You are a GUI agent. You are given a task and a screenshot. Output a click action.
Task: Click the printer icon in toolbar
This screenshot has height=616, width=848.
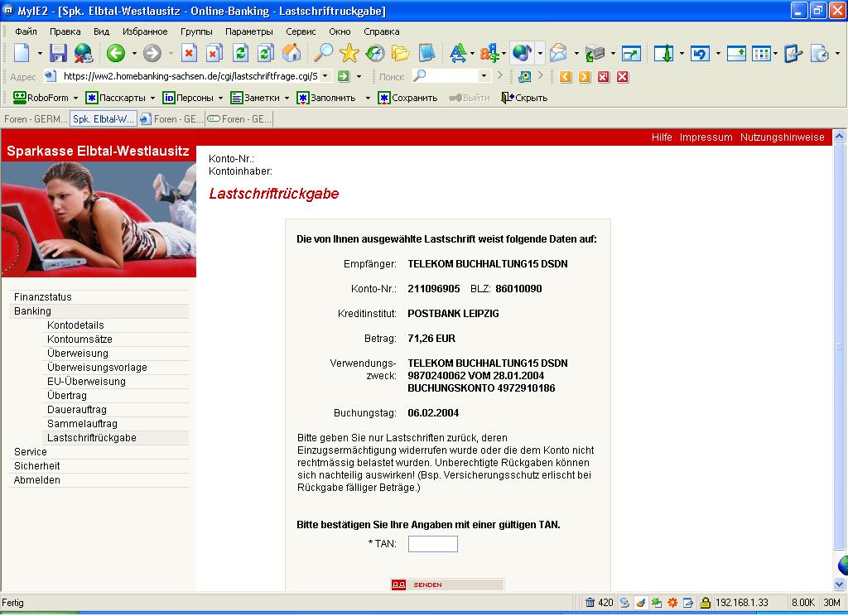tap(595, 53)
